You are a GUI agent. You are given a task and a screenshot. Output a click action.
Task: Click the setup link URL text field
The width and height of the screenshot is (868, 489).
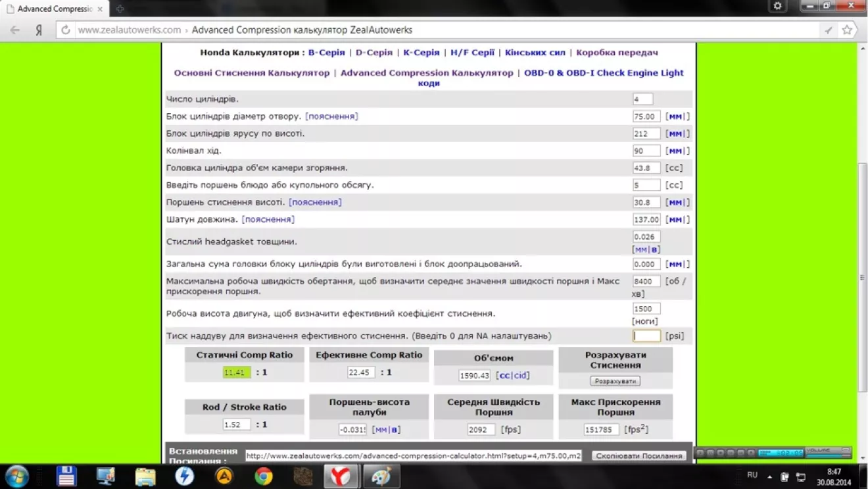414,456
